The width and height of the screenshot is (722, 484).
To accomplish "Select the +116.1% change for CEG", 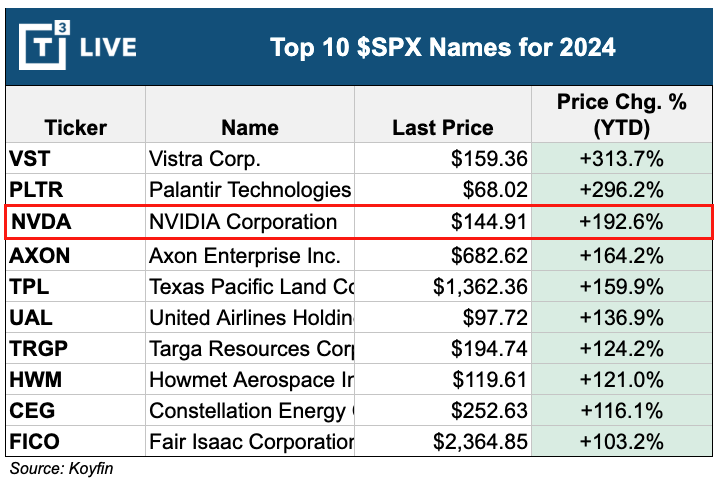I will point(620,412).
